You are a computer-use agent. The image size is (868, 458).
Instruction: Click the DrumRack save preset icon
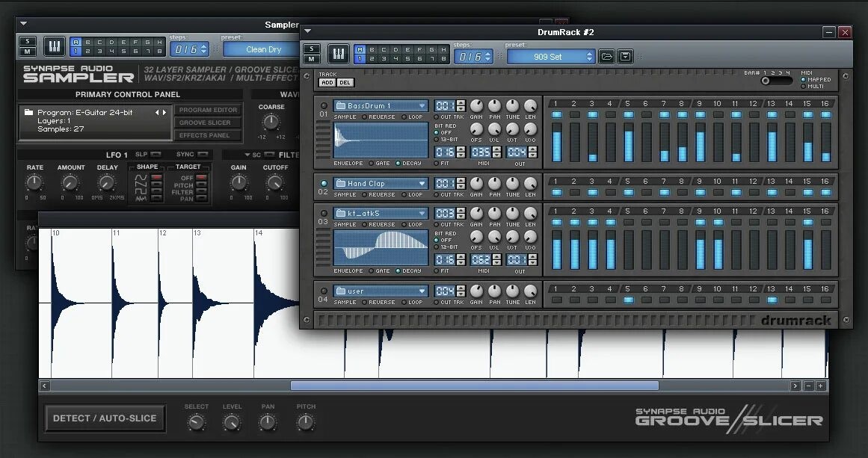click(x=625, y=57)
